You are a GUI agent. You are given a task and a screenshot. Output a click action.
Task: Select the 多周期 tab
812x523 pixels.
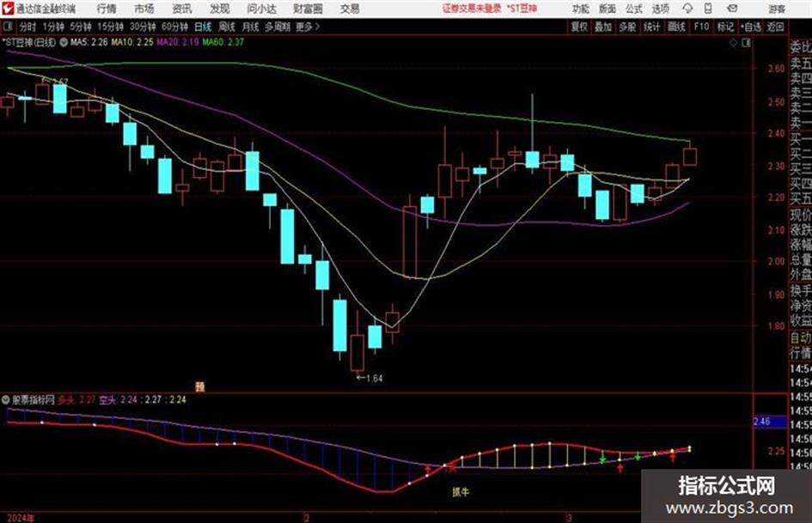[277, 27]
